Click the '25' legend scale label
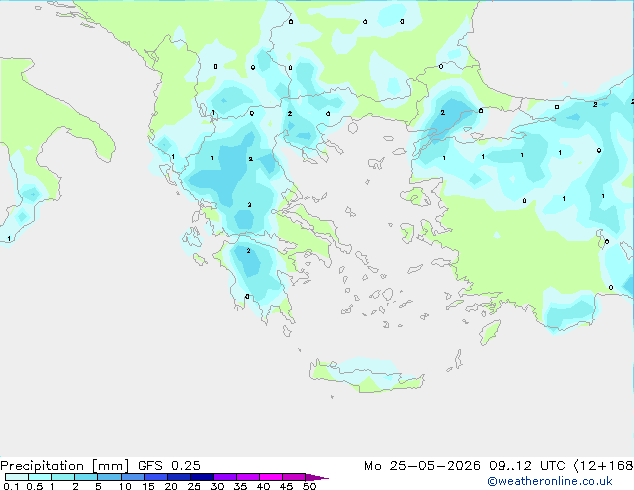The image size is (634, 490). coord(194,486)
